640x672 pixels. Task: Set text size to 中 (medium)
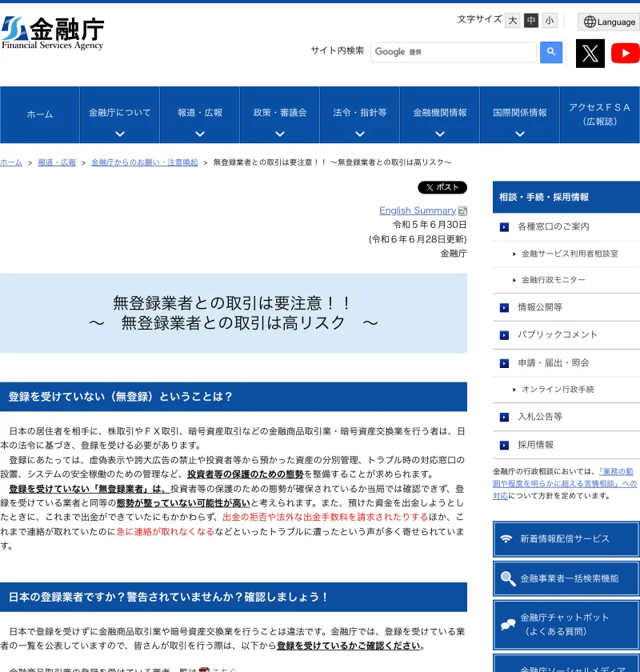point(531,21)
